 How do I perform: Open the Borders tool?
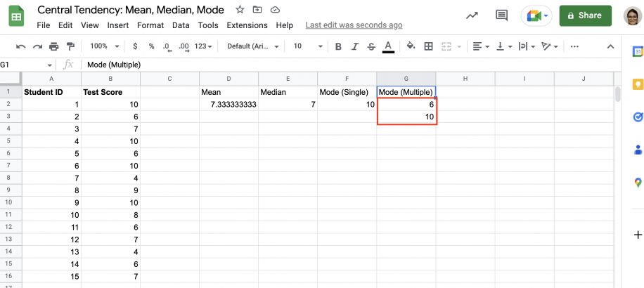(428, 46)
